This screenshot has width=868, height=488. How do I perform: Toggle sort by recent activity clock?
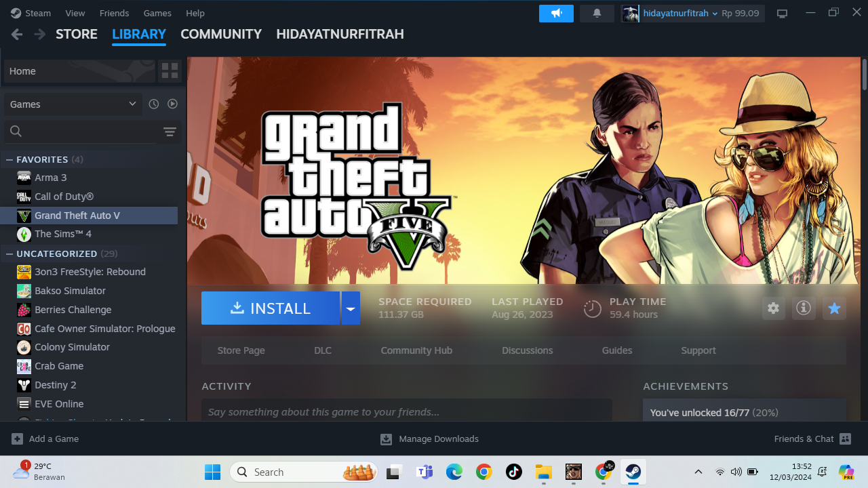click(154, 104)
